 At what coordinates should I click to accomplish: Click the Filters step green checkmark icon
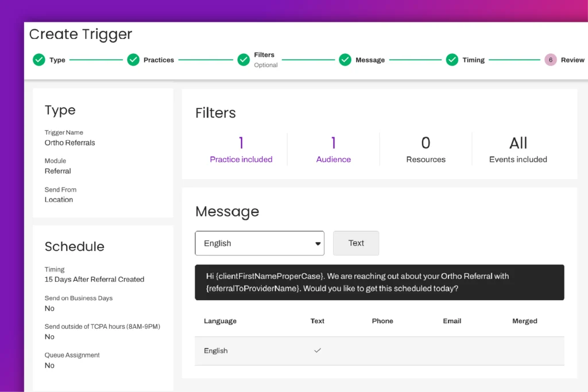(244, 60)
